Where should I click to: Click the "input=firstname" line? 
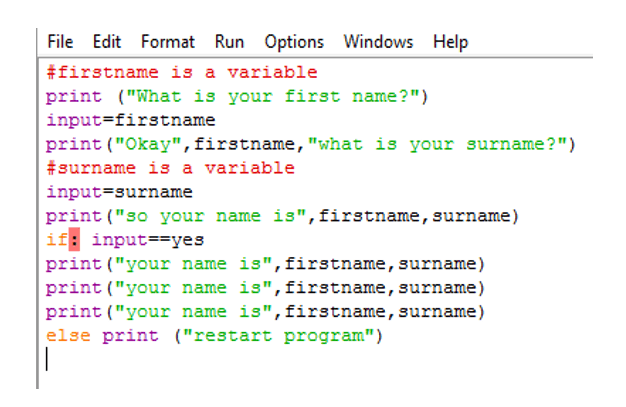coord(130,120)
